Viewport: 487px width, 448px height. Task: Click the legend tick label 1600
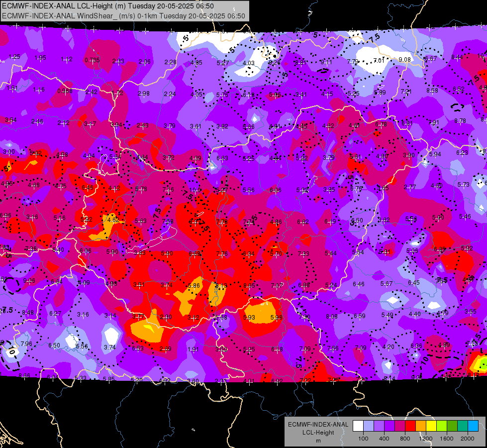click(x=446, y=439)
